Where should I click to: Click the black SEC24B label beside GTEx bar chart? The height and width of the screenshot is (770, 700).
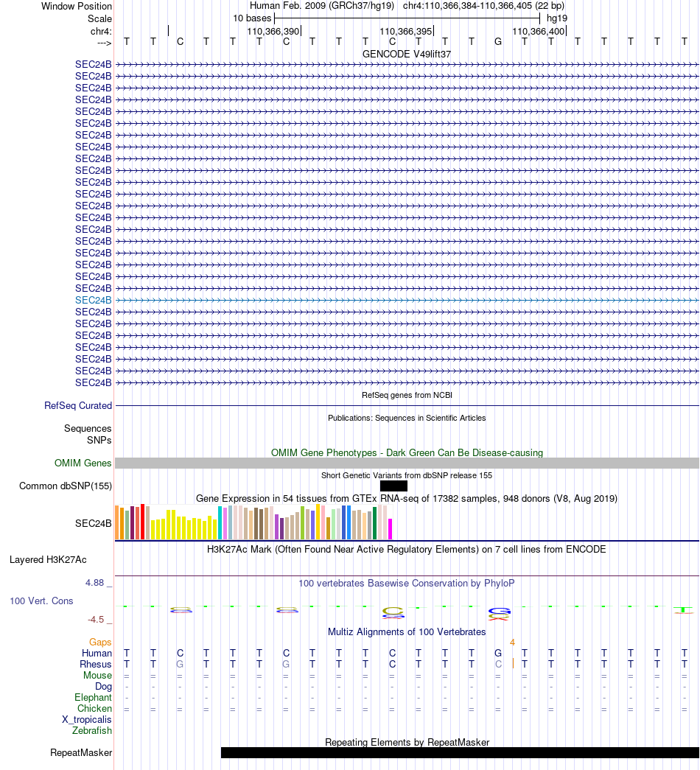94,523
